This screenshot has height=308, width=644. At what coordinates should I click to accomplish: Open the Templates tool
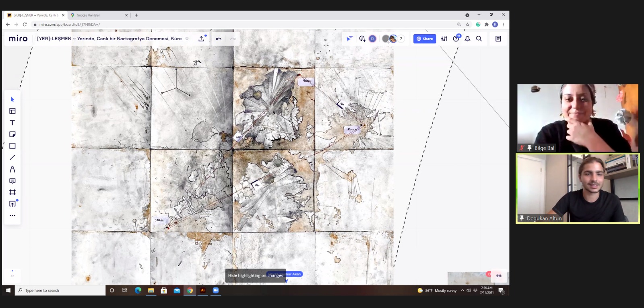pos(12,111)
